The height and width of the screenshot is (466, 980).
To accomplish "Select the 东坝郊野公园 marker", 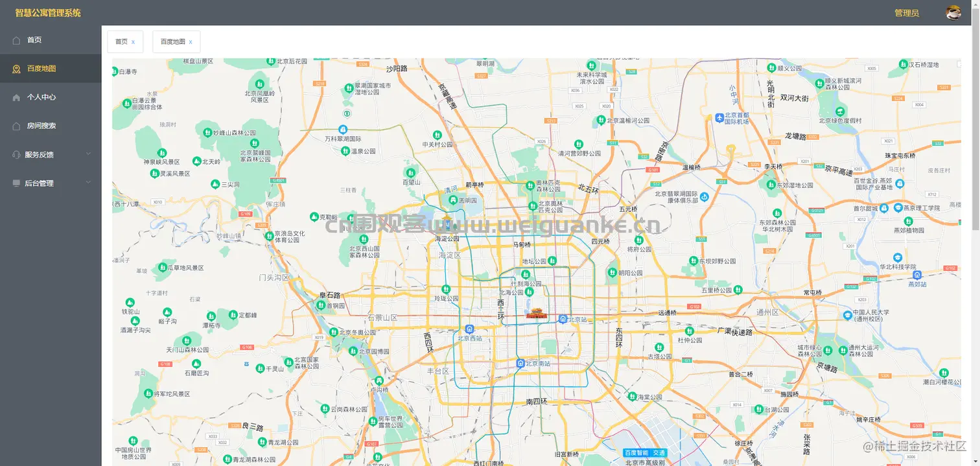I will coord(693,261).
